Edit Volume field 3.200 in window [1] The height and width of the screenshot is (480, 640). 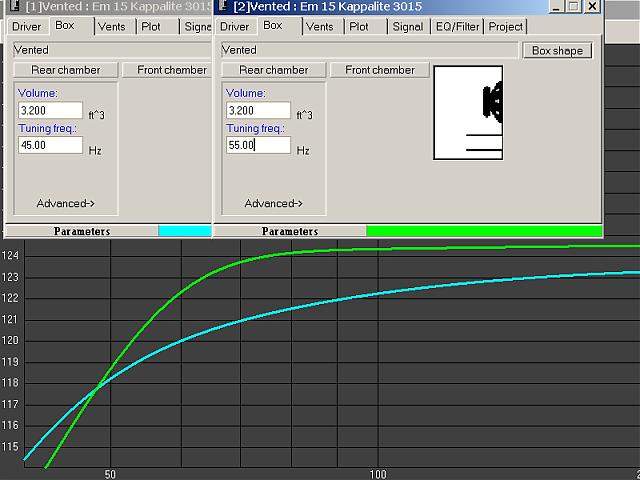pyautogui.click(x=50, y=111)
